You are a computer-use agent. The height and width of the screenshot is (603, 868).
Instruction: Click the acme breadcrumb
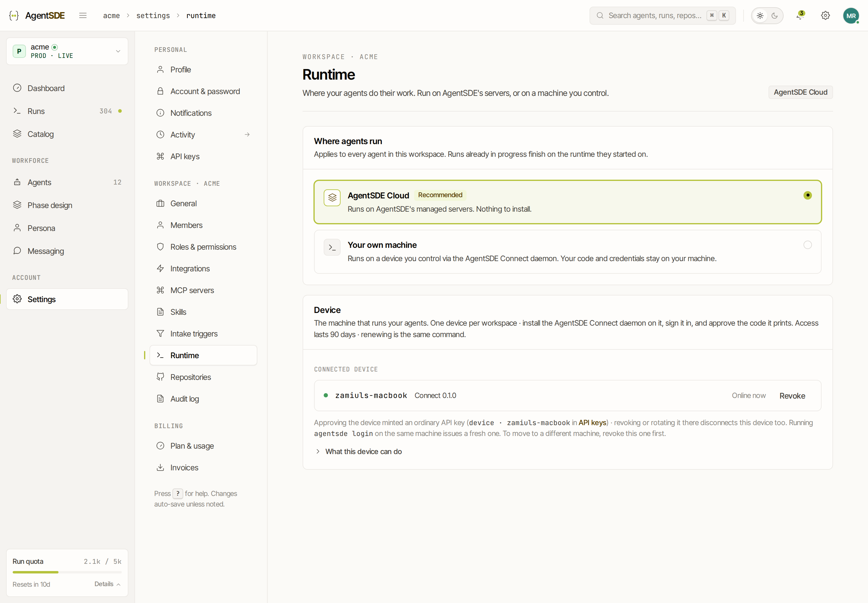(x=112, y=15)
